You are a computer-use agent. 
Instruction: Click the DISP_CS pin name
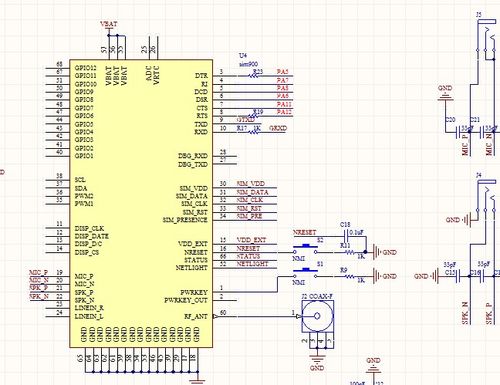pyautogui.click(x=87, y=252)
